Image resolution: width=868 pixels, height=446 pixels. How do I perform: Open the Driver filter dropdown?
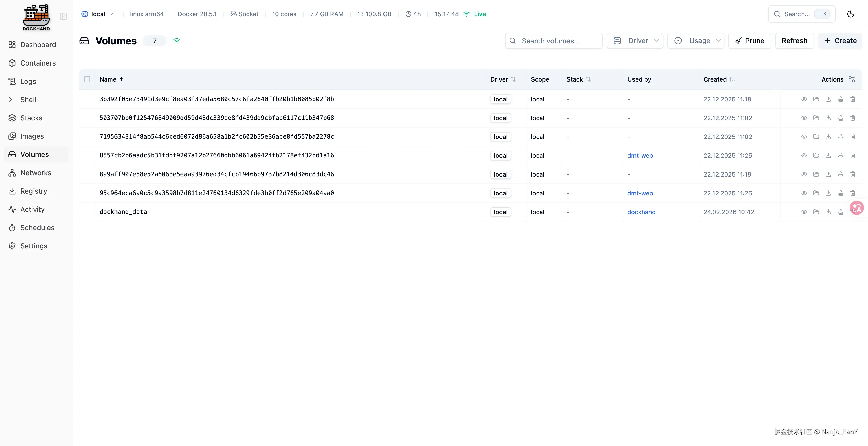[635, 41]
